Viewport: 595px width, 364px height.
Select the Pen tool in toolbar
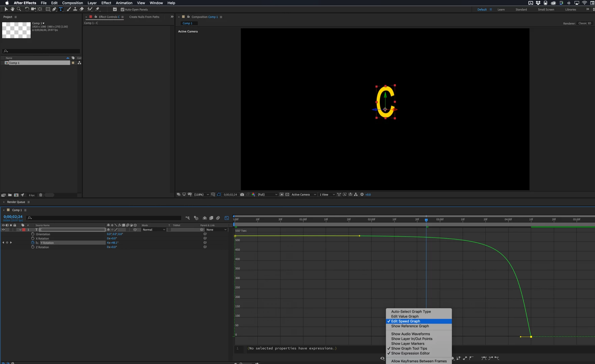[x=54, y=9]
